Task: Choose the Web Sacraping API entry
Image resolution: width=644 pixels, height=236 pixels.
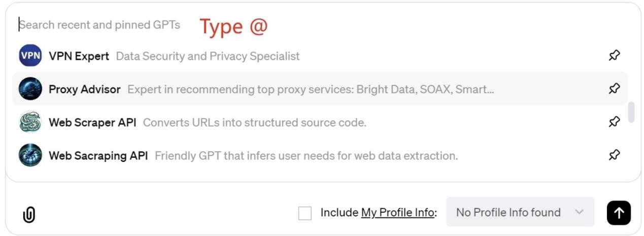Action: (x=98, y=156)
